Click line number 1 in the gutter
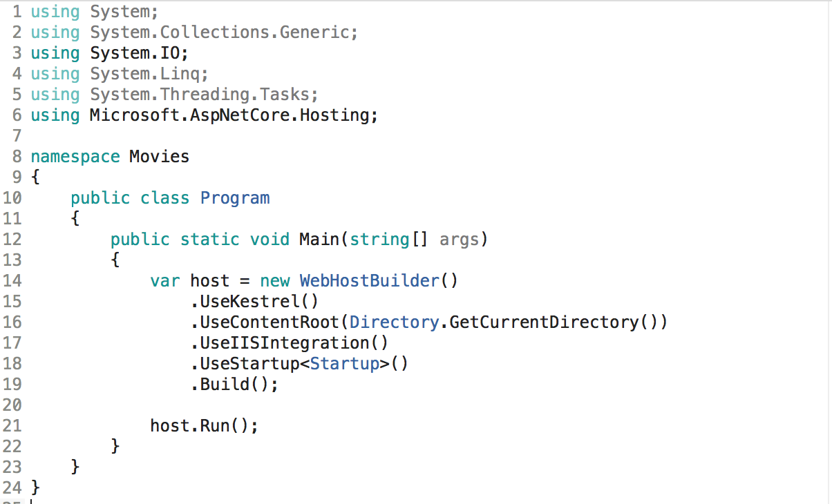 click(x=17, y=12)
